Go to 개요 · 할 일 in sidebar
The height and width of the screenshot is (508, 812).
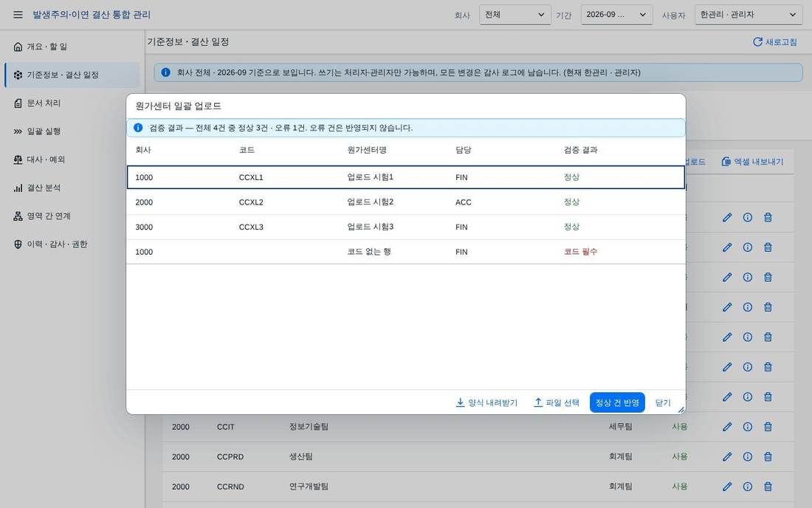pyautogui.click(x=72, y=47)
